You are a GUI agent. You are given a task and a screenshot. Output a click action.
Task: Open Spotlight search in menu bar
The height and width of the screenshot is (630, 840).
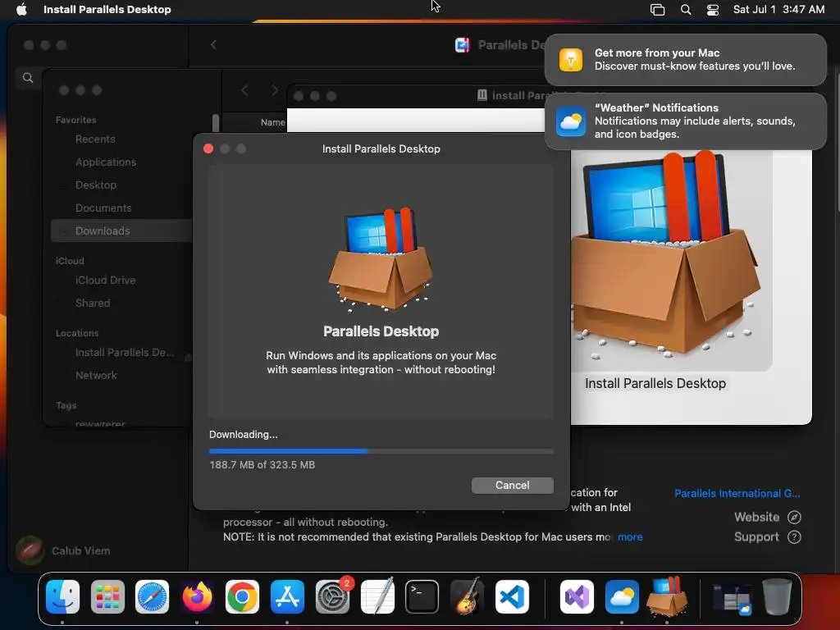[685, 9]
